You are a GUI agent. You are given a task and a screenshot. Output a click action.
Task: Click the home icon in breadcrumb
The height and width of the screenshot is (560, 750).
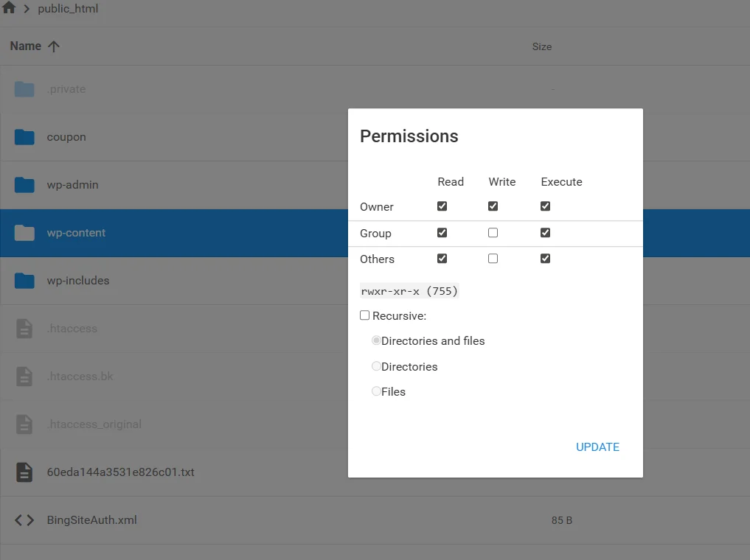coord(9,7)
